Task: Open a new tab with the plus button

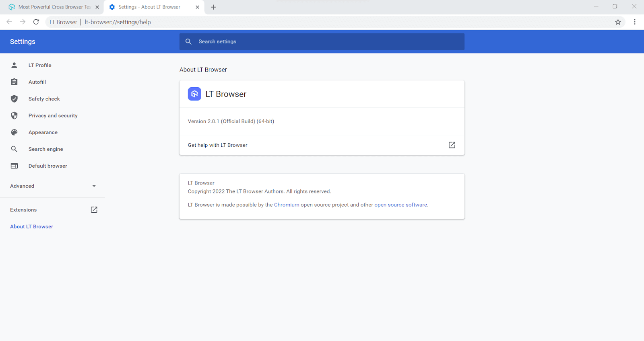Action: tap(213, 7)
